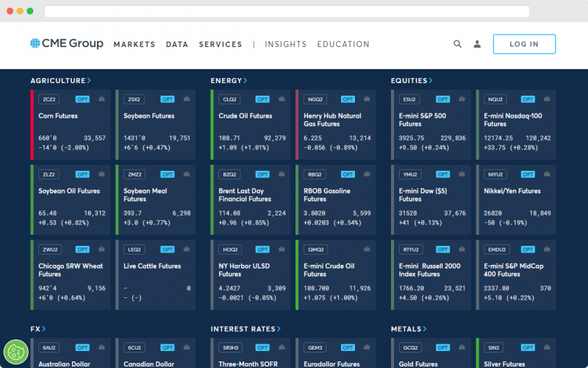This screenshot has width=588, height=368.
Task: Open OPT options for Corn Futures
Action: [x=82, y=99]
